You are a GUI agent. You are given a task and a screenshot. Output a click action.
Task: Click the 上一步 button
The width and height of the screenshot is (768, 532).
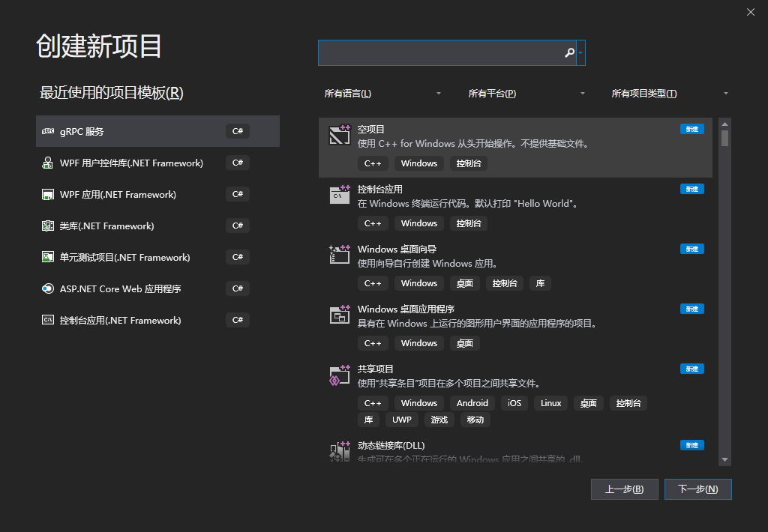tap(625, 489)
